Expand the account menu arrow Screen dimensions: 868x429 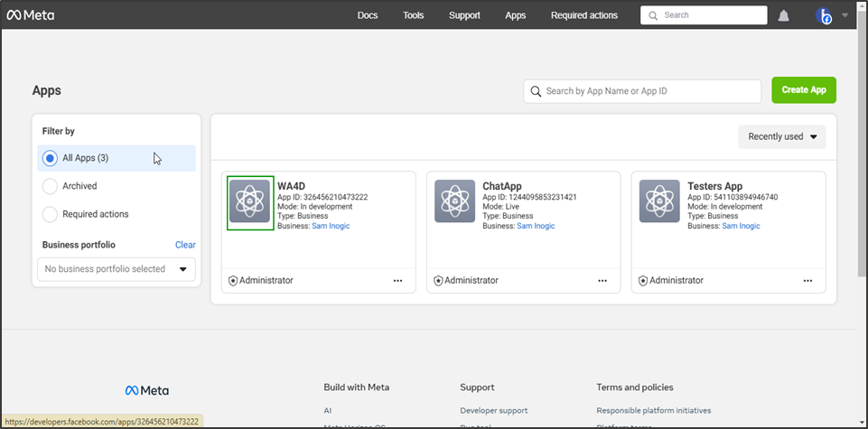[x=845, y=15]
